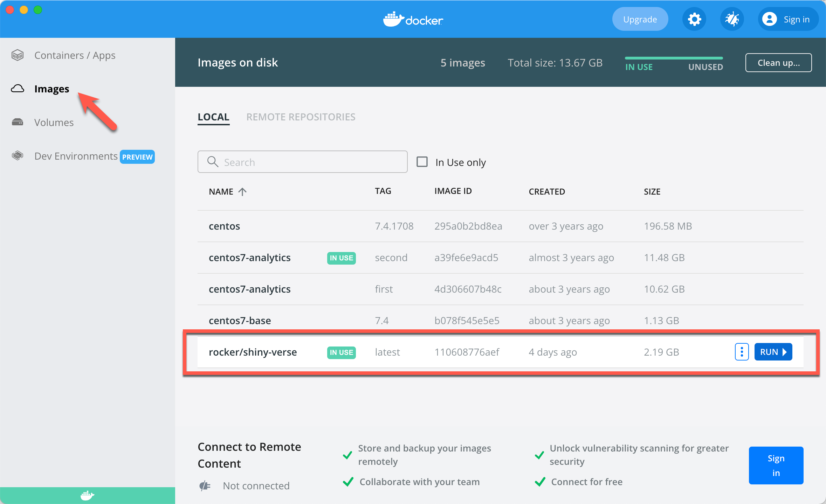Open three-dot menu for rocker/shiny-verse
The height and width of the screenshot is (504, 826).
[x=742, y=352]
